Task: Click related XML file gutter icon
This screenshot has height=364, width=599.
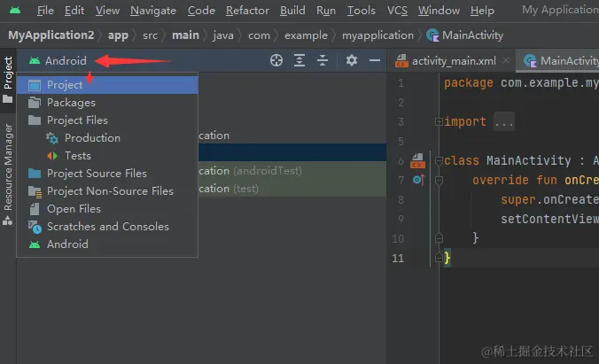Action: pyautogui.click(x=417, y=160)
